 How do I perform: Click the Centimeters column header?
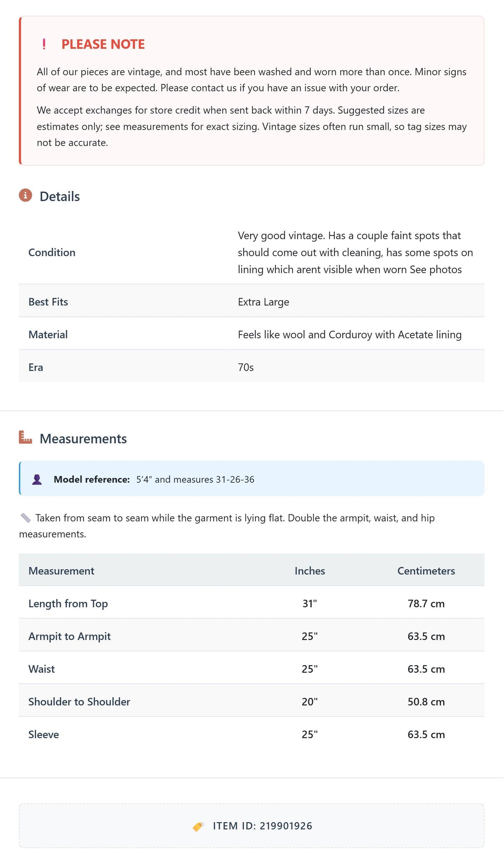(x=427, y=571)
